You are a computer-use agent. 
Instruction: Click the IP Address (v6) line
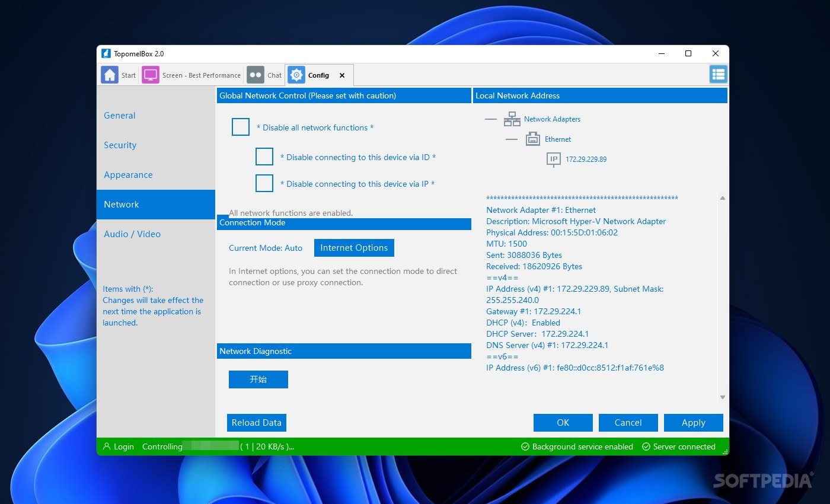[575, 368]
